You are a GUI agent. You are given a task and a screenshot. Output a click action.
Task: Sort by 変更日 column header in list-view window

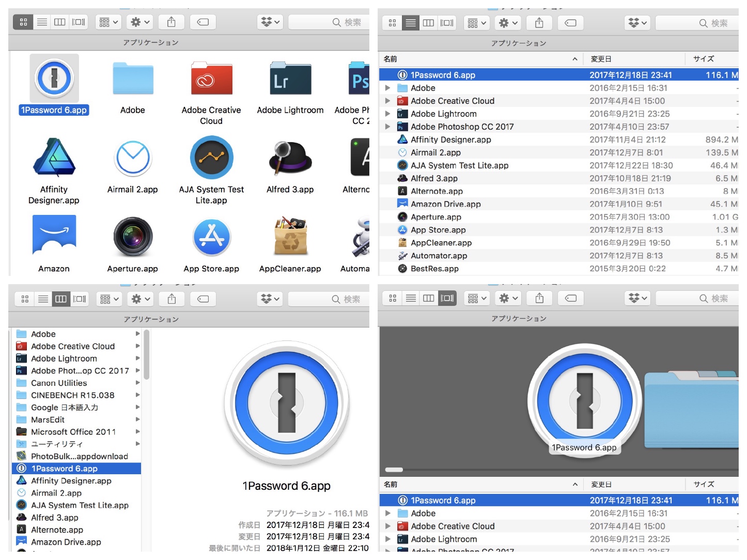point(634,59)
